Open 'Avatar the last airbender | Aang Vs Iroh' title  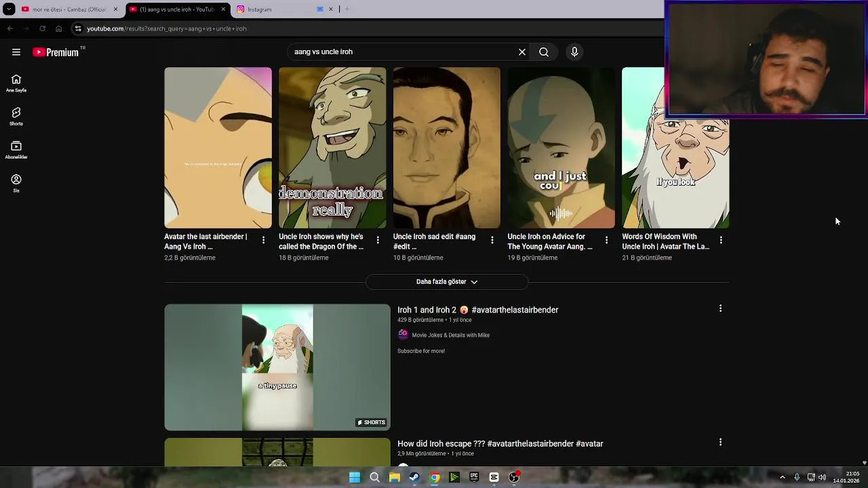click(x=206, y=242)
